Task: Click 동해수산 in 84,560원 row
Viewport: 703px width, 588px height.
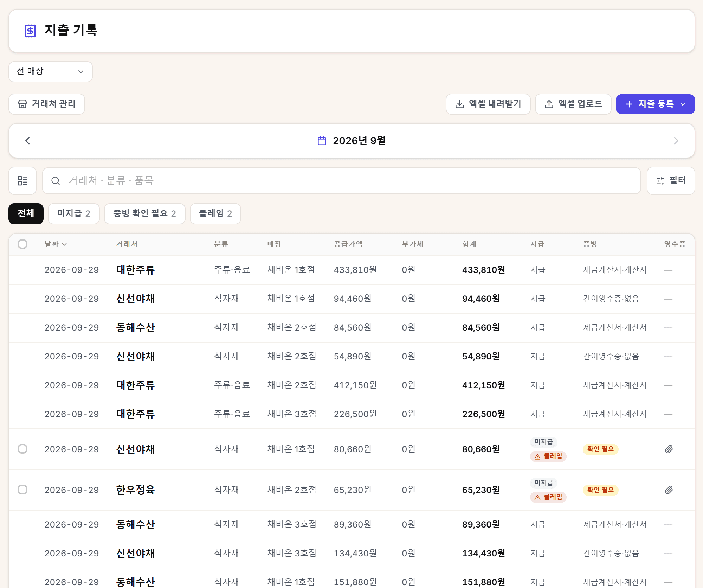Action: pos(136,328)
